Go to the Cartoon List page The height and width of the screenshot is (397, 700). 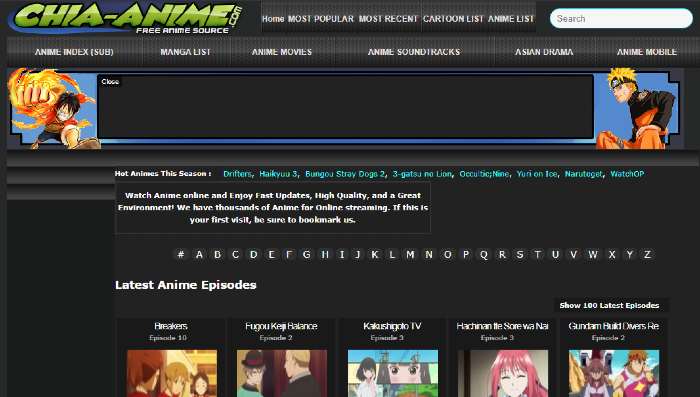[x=453, y=19]
